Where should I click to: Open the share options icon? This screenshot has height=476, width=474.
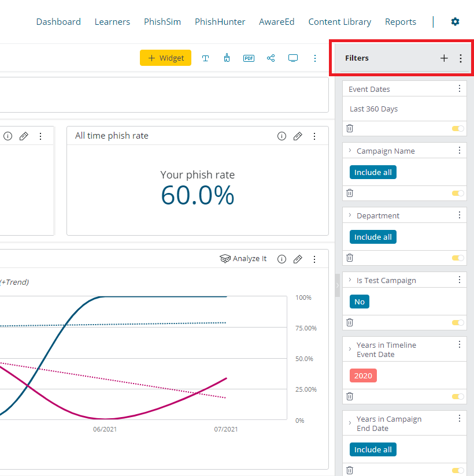click(271, 58)
